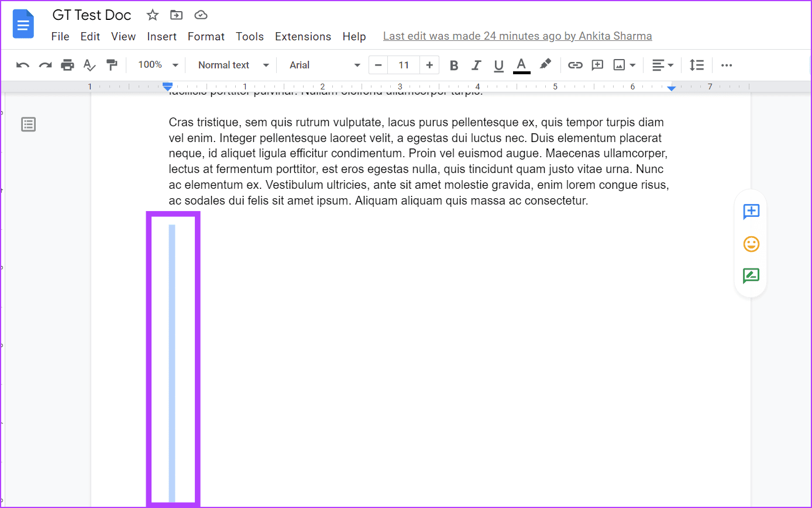
Task: Open the document outline icon
Action: (x=28, y=124)
